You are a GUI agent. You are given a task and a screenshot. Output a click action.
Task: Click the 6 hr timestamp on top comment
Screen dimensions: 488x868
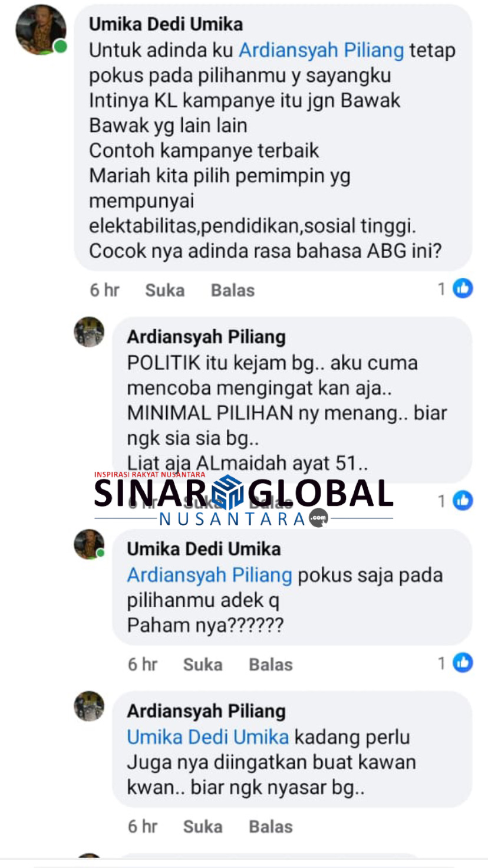click(x=105, y=290)
